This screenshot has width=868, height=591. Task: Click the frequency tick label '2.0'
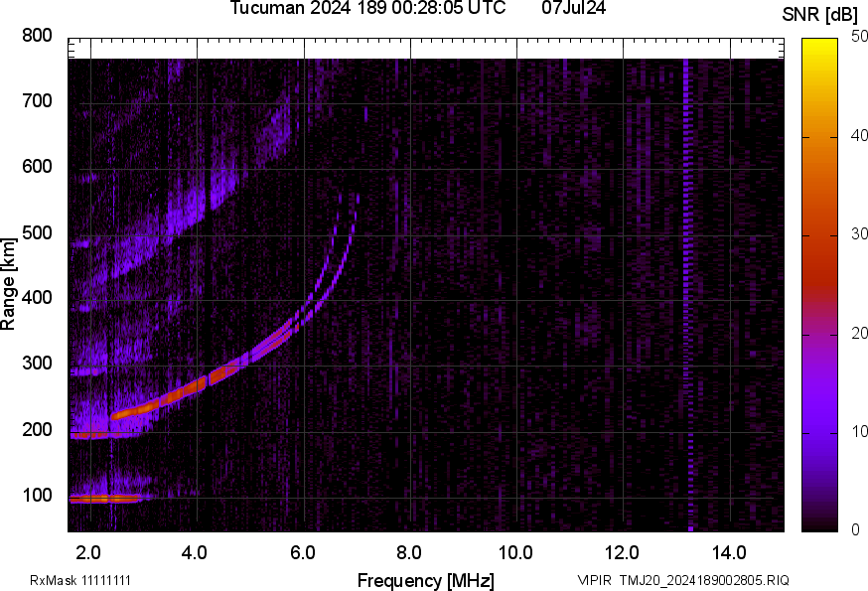point(88,553)
